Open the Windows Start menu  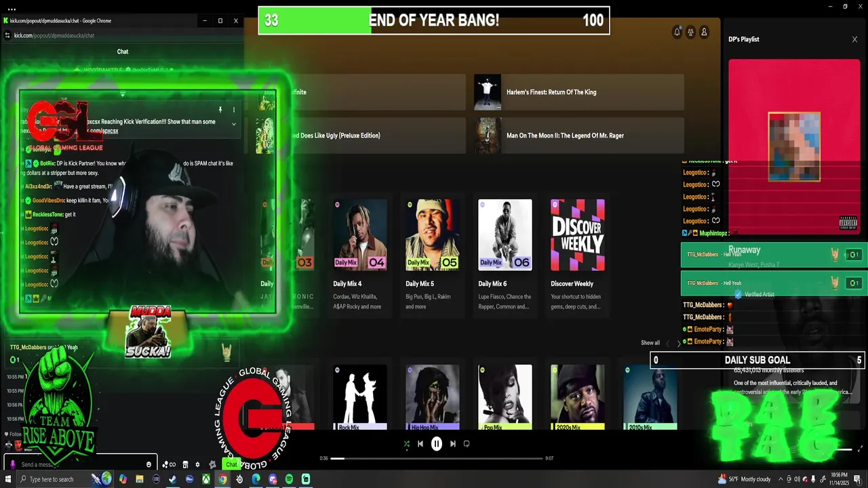click(x=7, y=479)
